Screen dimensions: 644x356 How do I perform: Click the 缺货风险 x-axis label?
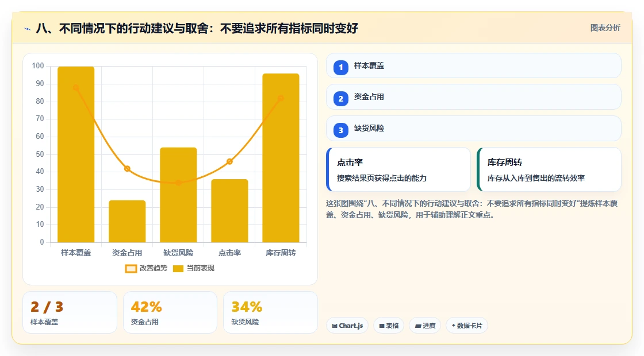(x=178, y=253)
